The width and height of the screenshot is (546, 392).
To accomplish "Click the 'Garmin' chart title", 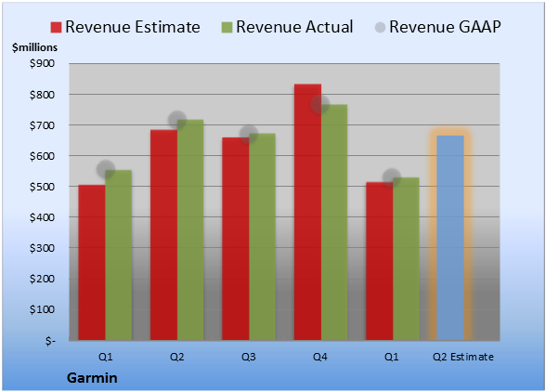I will click(x=92, y=378).
